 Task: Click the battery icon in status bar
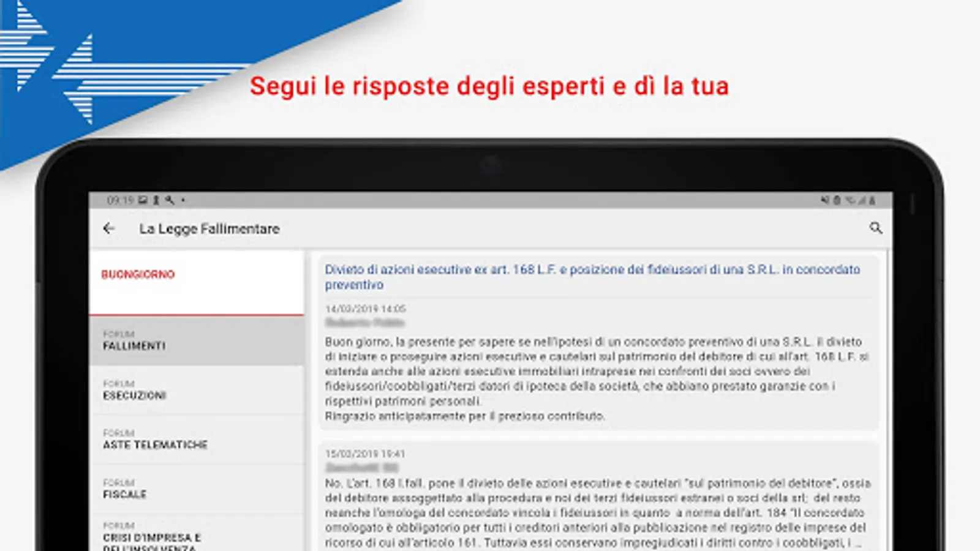click(x=872, y=200)
